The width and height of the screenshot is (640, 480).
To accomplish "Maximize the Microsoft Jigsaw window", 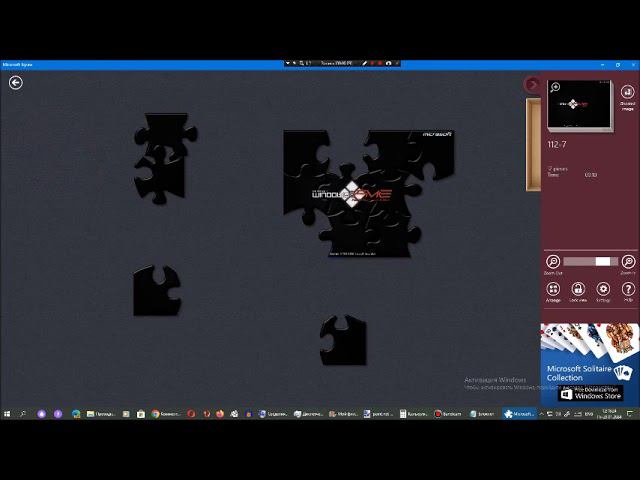I will pos(618,64).
